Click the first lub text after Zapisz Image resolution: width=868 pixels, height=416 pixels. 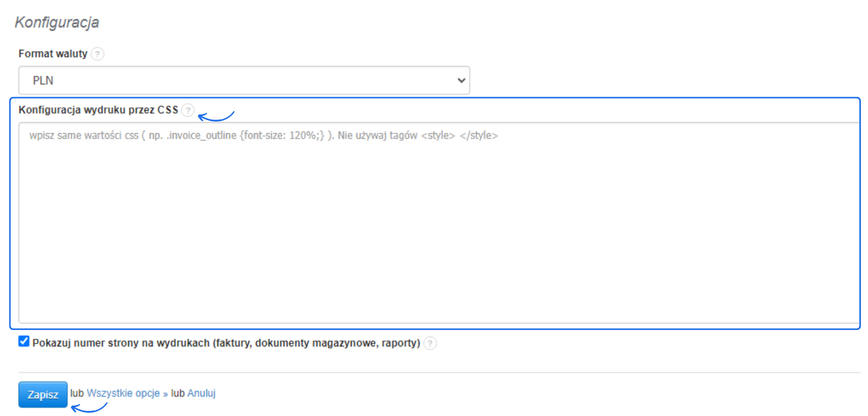click(x=77, y=394)
